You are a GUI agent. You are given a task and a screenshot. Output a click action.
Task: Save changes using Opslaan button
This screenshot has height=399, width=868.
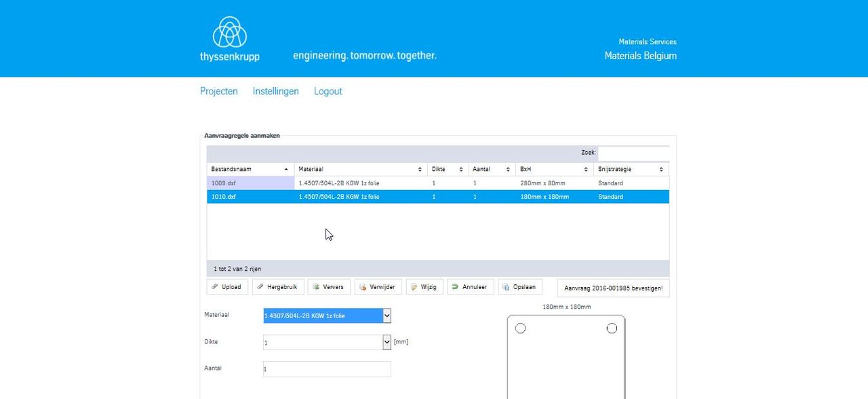520,287
